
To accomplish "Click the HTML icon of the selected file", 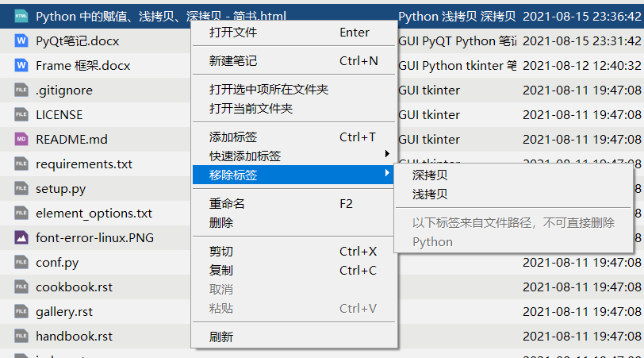I will (21, 17).
